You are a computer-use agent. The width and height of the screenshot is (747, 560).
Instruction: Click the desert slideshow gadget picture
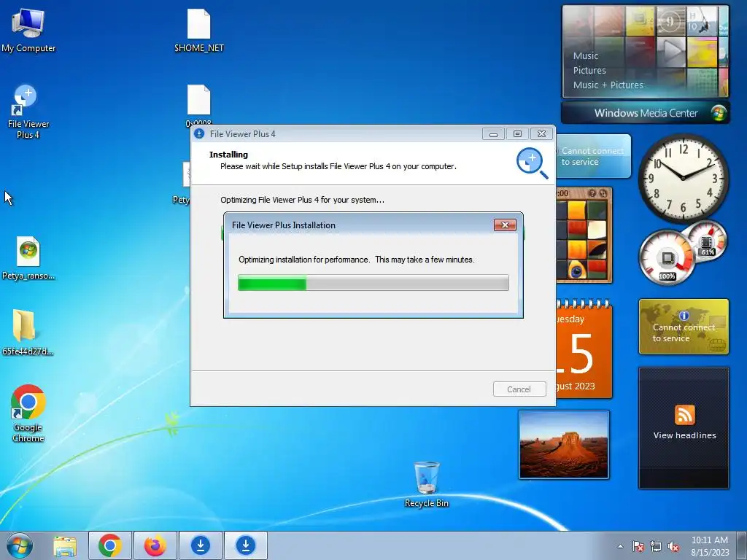pos(564,445)
